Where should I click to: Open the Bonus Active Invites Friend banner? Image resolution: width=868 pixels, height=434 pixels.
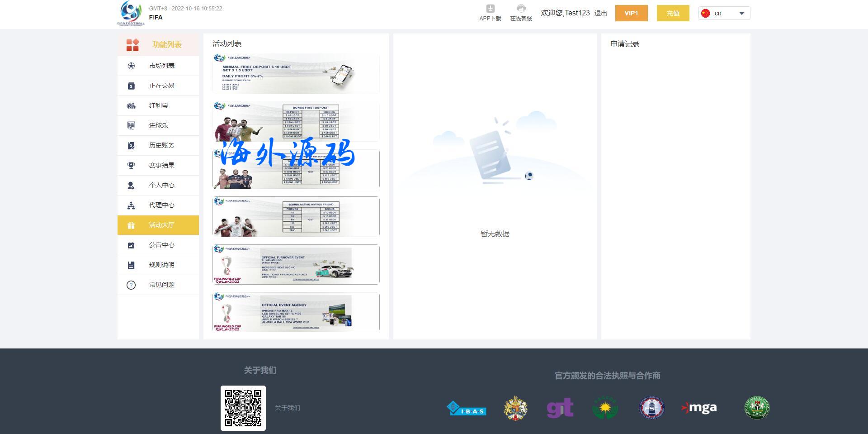296,217
